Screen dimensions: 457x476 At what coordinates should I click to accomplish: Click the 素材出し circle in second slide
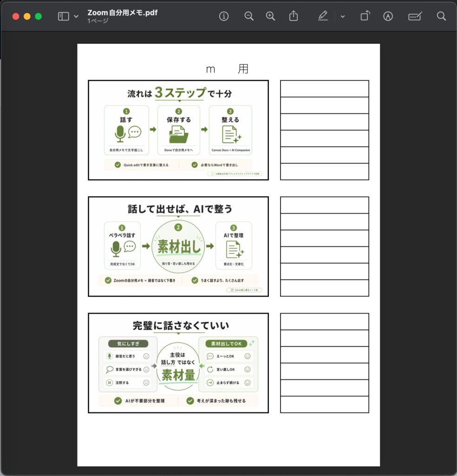[178, 246]
